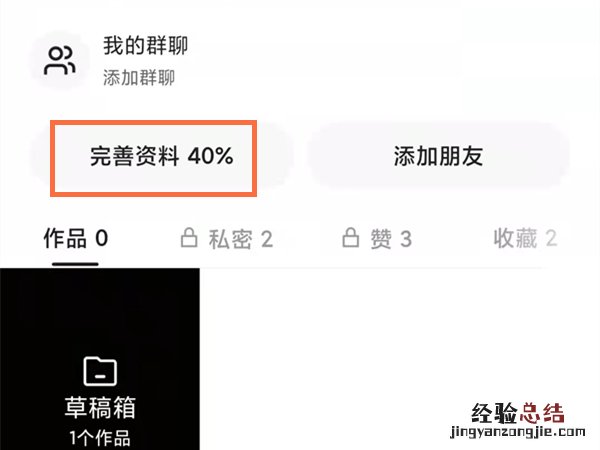
Task: Open the 草稿箱 label
Action: click(x=100, y=407)
